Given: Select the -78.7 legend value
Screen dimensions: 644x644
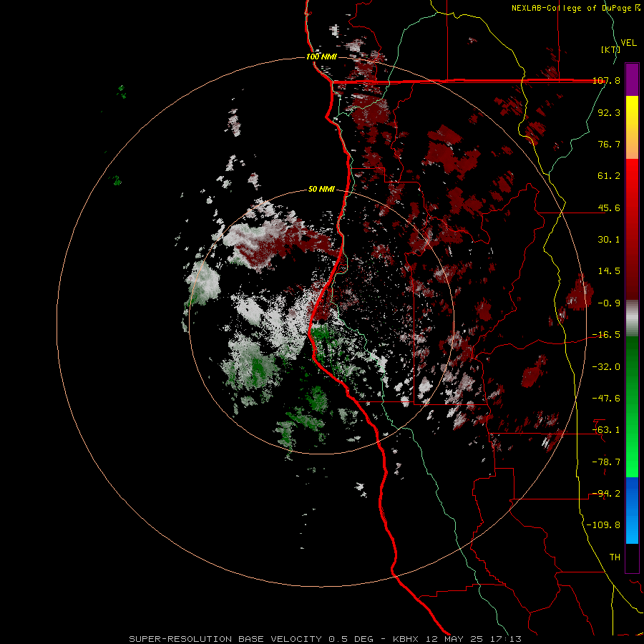Looking at the screenshot, I should [x=606, y=462].
